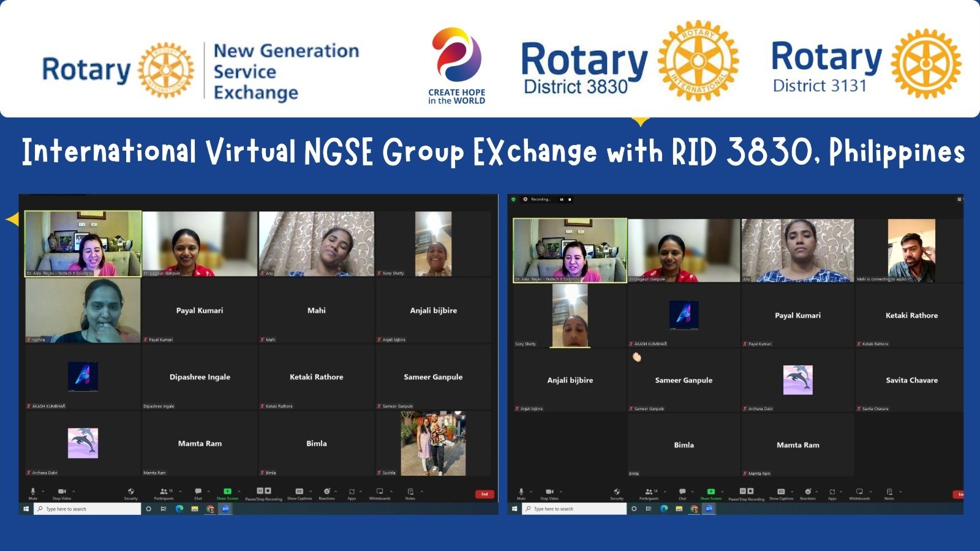980x551 pixels.
Task: Click encryption shield icon atop right Zoom window
Action: tap(513, 199)
